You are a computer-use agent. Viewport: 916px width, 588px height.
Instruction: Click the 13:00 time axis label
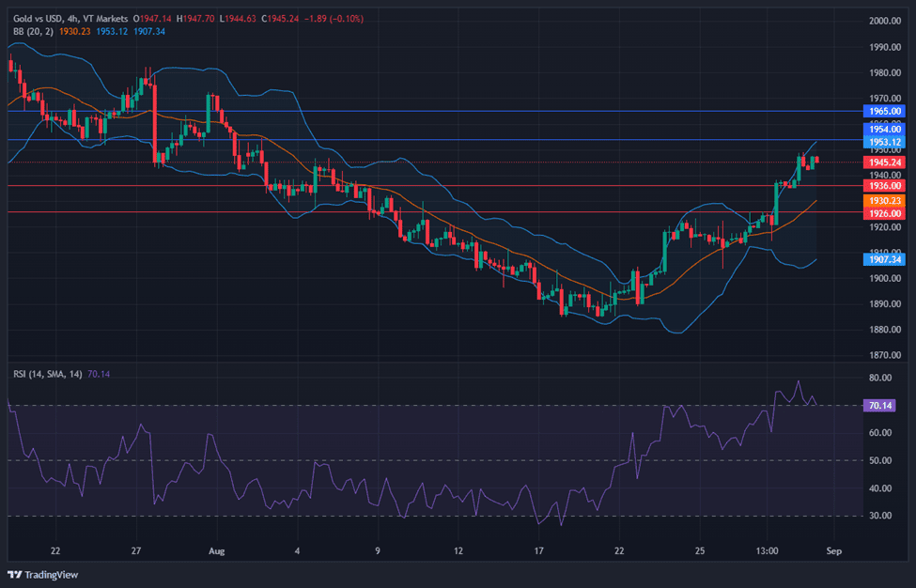[x=768, y=549]
